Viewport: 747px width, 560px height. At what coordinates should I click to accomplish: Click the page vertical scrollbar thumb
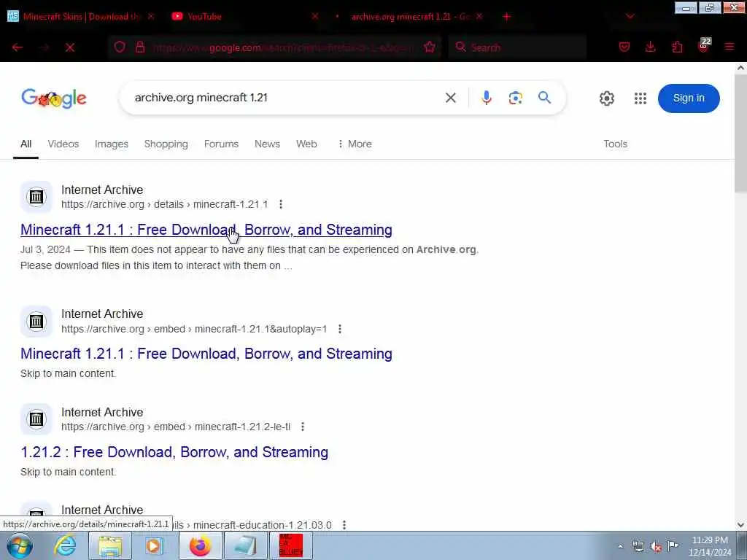pyautogui.click(x=740, y=133)
